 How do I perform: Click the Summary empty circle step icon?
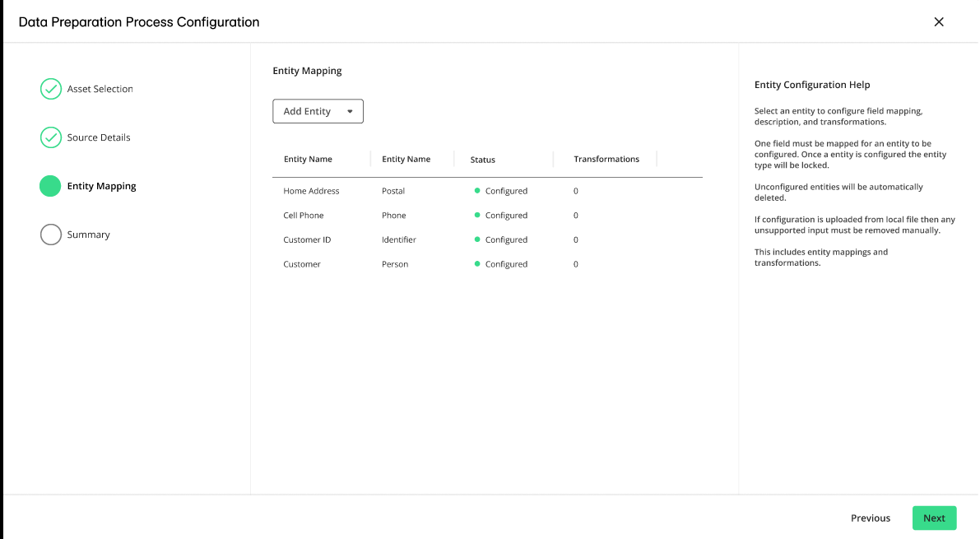[51, 235]
